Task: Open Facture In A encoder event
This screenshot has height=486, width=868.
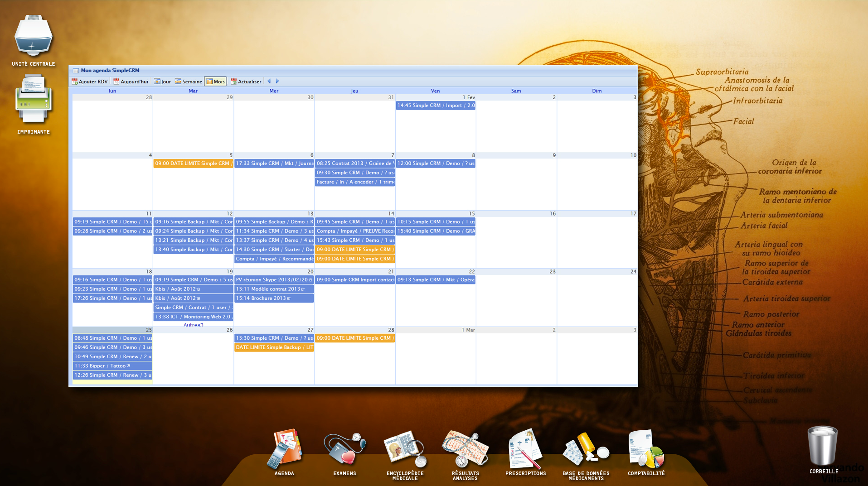Action: tap(355, 182)
